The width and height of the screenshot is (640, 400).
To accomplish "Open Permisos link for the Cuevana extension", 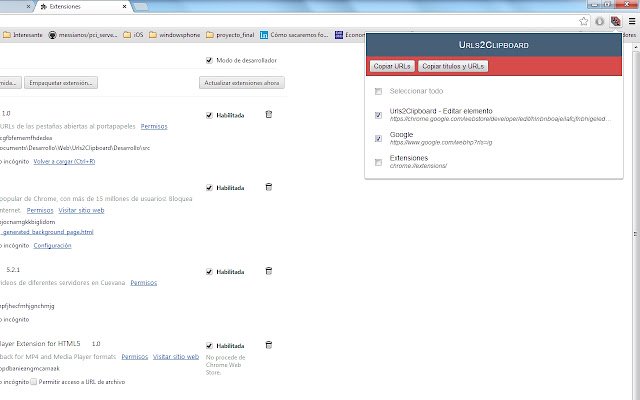I will [144, 282].
